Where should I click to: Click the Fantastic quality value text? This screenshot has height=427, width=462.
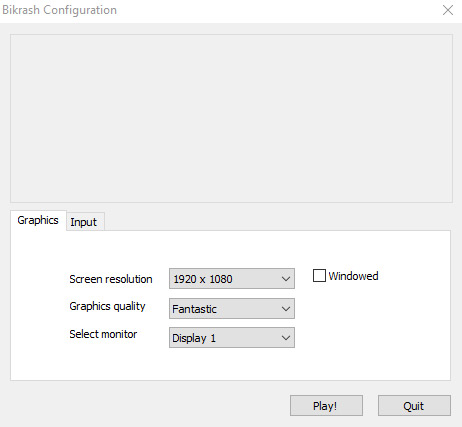[194, 309]
